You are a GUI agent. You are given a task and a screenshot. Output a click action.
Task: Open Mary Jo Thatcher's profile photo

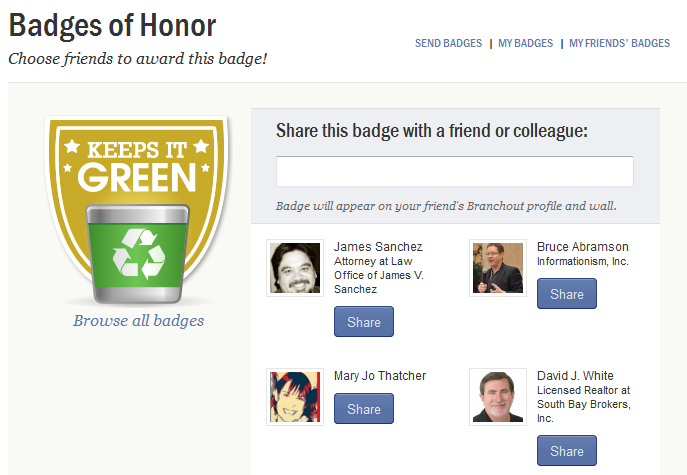coord(295,397)
